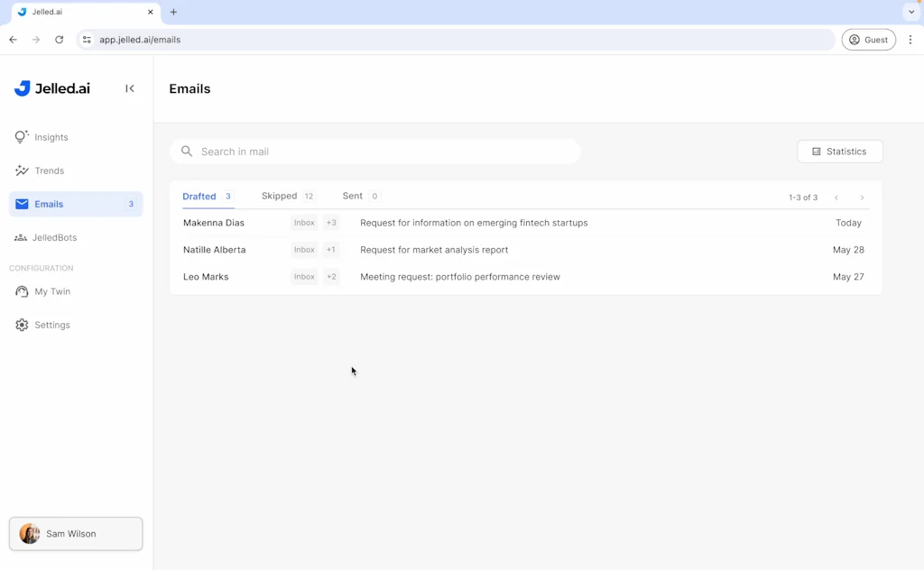
Task: Click the Jelled.ai logo
Action: point(51,87)
